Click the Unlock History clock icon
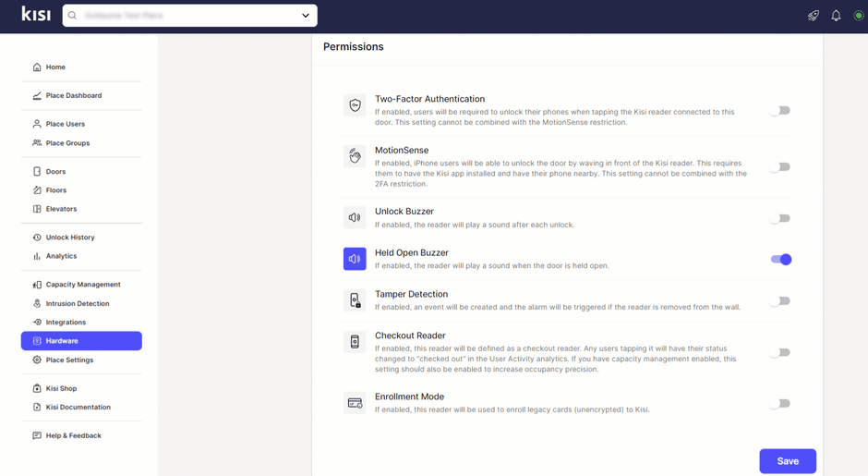868x476 pixels. [x=37, y=238]
